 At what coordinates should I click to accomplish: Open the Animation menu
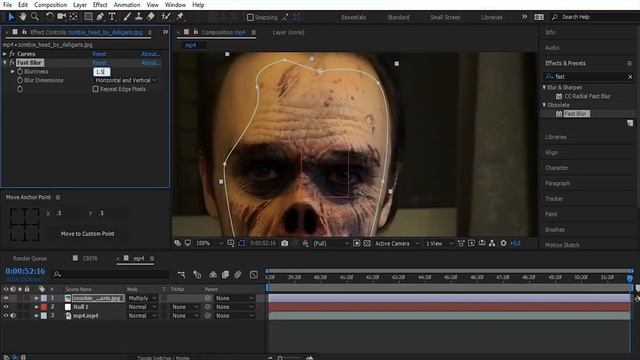pyautogui.click(x=127, y=5)
